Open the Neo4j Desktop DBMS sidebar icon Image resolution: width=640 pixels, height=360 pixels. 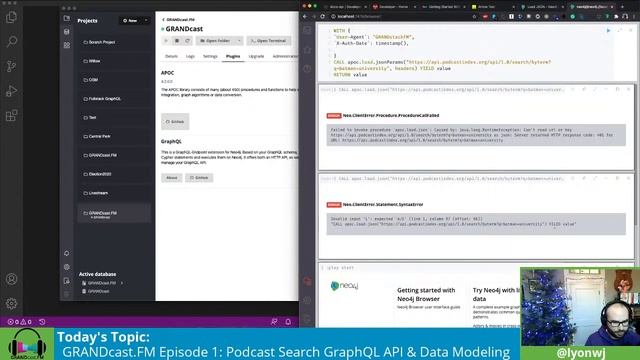coord(67,32)
